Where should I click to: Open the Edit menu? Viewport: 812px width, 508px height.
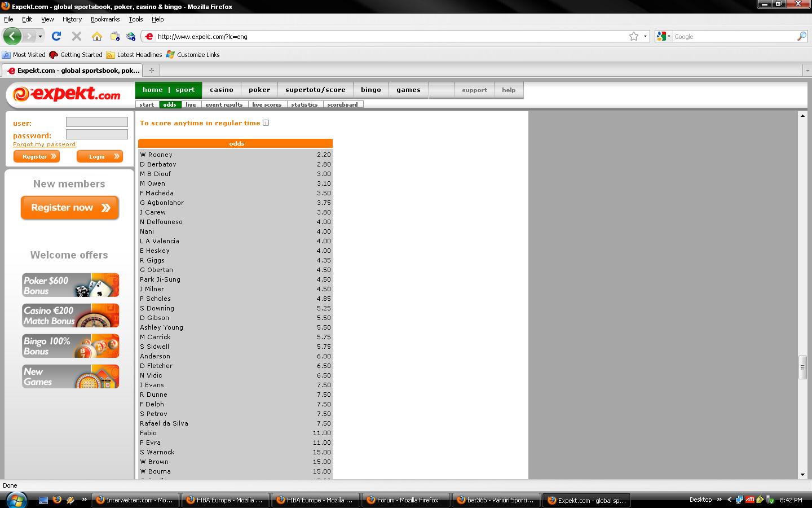(27, 19)
